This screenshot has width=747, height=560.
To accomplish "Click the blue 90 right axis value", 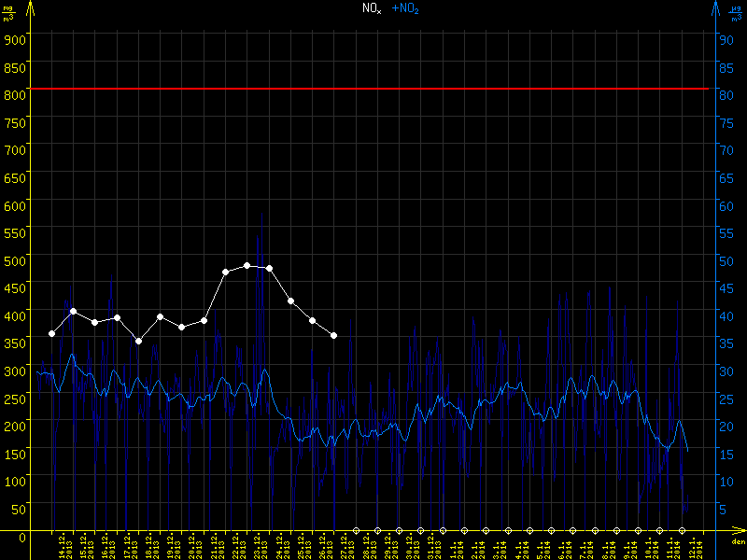I will [724, 39].
